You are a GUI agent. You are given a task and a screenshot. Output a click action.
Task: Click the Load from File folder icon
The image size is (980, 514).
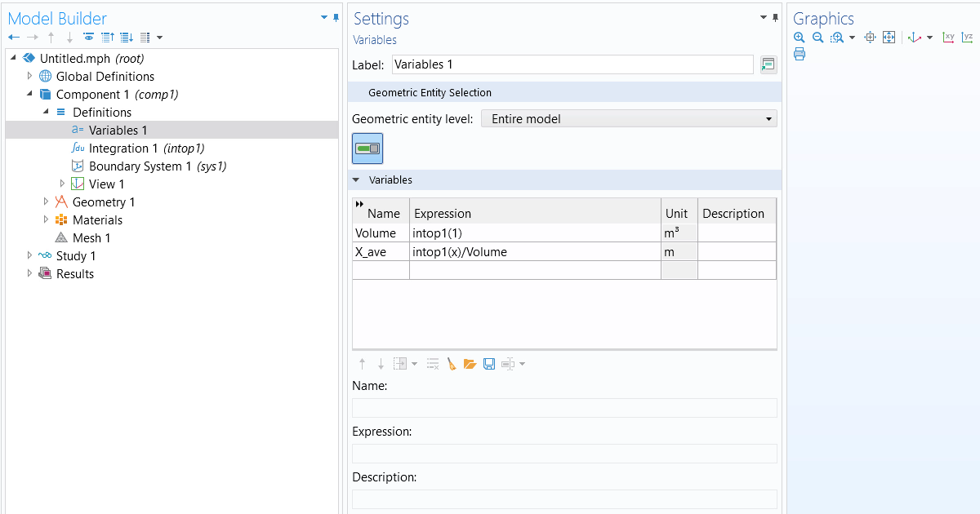[470, 364]
